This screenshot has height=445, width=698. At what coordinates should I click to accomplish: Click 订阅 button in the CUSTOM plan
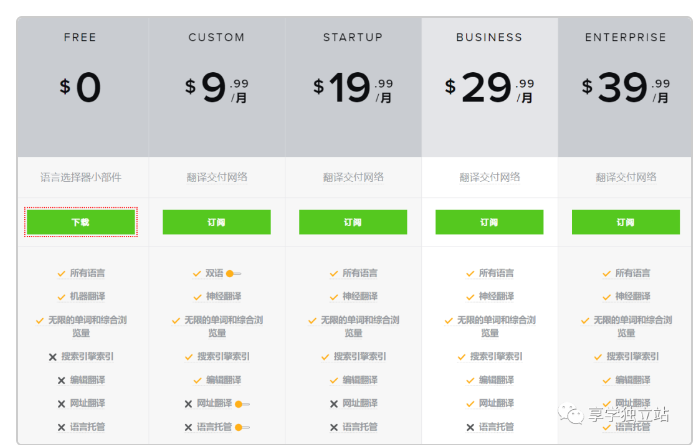(216, 222)
